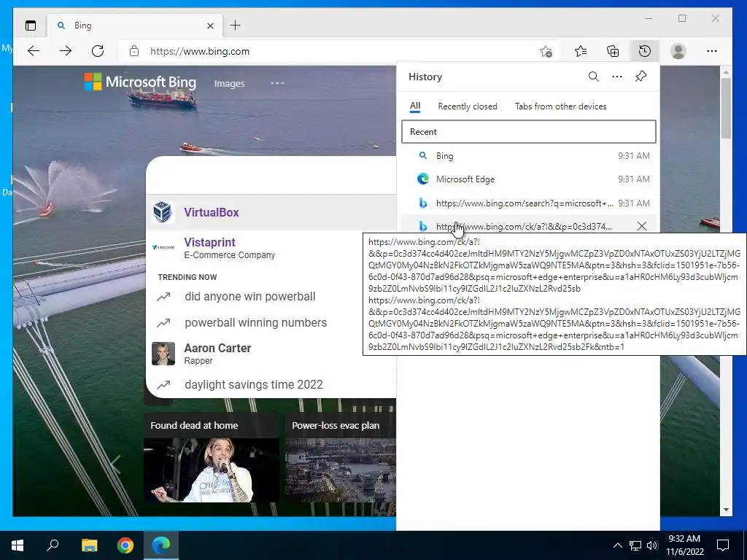Open Edge Settings and more menu
Screen dimensions: 747x560
pos(712,51)
